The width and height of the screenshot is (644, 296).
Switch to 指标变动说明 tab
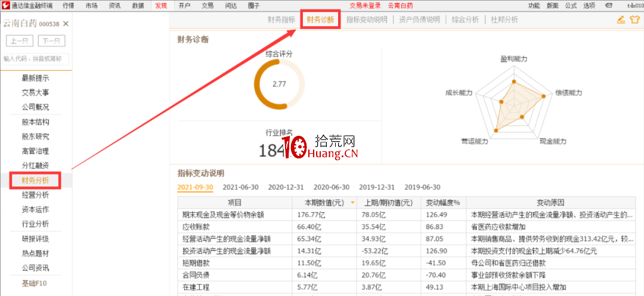(x=367, y=20)
